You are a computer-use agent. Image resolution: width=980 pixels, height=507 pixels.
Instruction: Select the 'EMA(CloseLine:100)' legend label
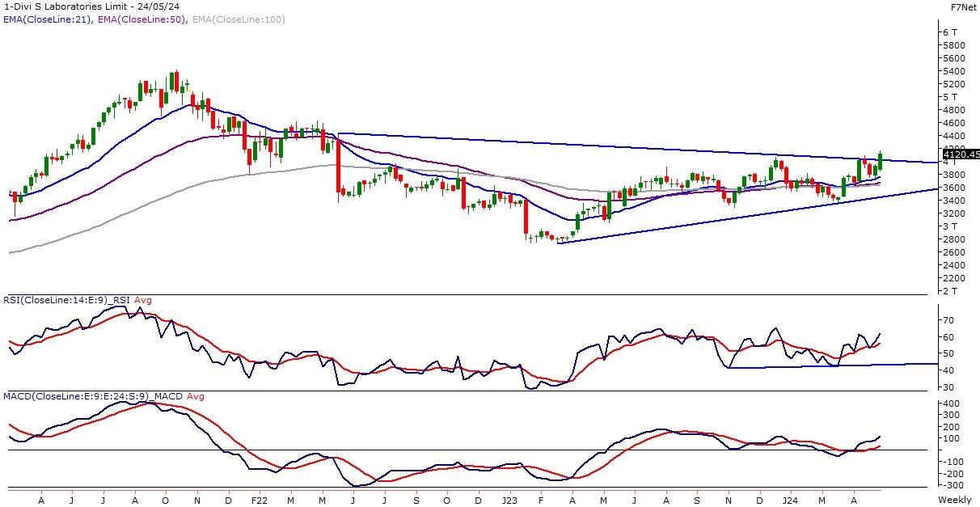[x=238, y=19]
